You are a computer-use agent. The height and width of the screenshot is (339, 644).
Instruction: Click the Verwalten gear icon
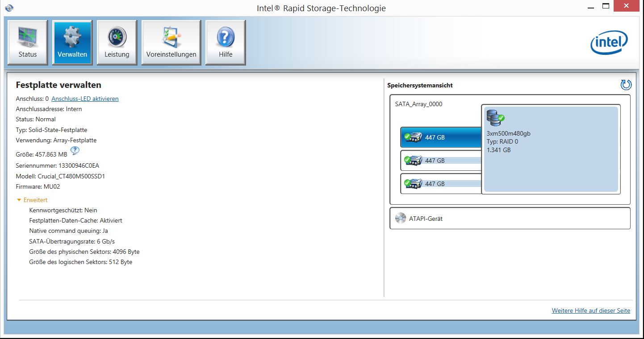point(72,37)
